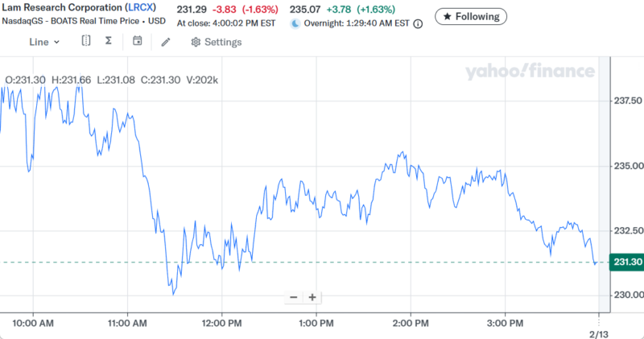This screenshot has width=644, height=339.
Task: Open the indicators sigma icon
Action: (x=108, y=41)
